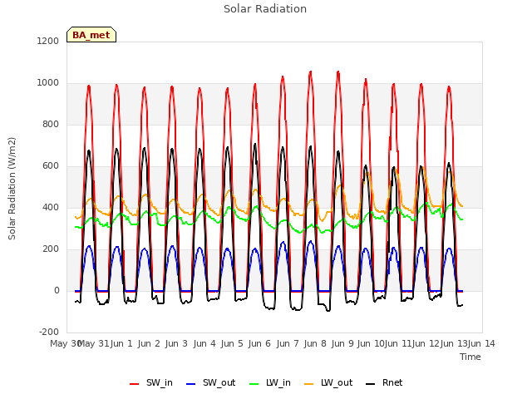Click the green LW_in legend swatch

tap(254, 384)
